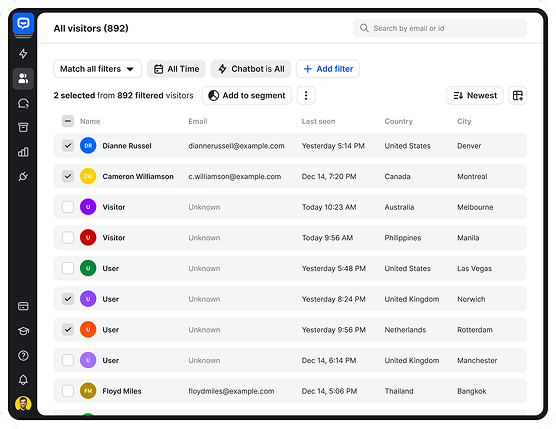Click the Country column header

(x=399, y=121)
